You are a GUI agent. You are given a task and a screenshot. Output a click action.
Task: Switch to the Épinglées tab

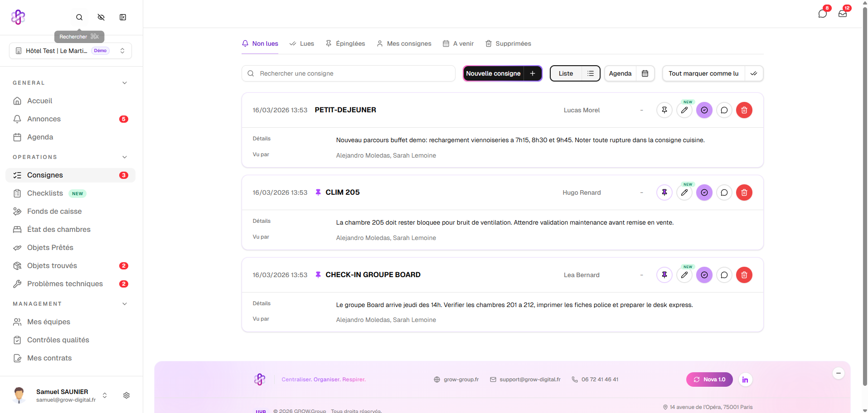(345, 43)
